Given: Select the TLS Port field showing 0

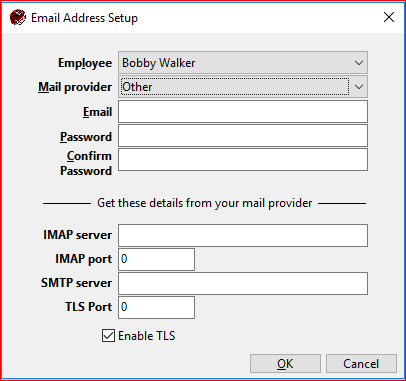Looking at the screenshot, I should pos(156,307).
